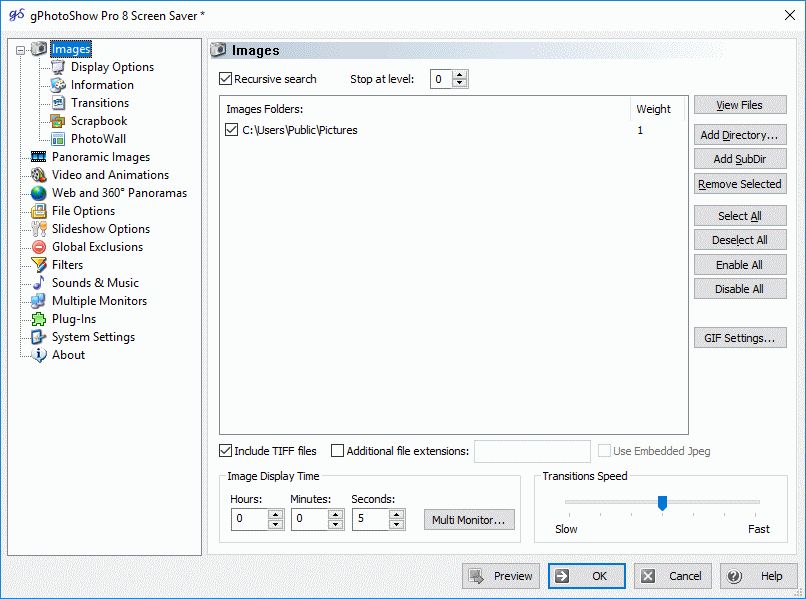806x599 pixels.
Task: Decrease Stop at level value
Action: click(x=460, y=83)
